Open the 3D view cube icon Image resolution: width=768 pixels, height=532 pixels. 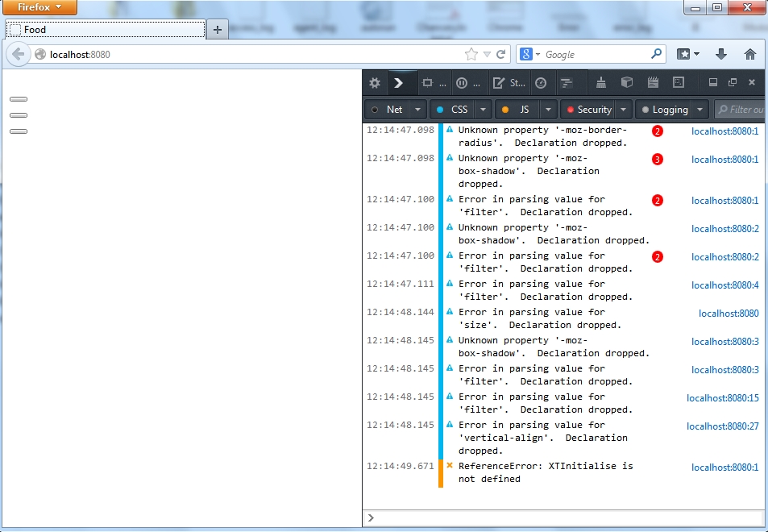(627, 82)
